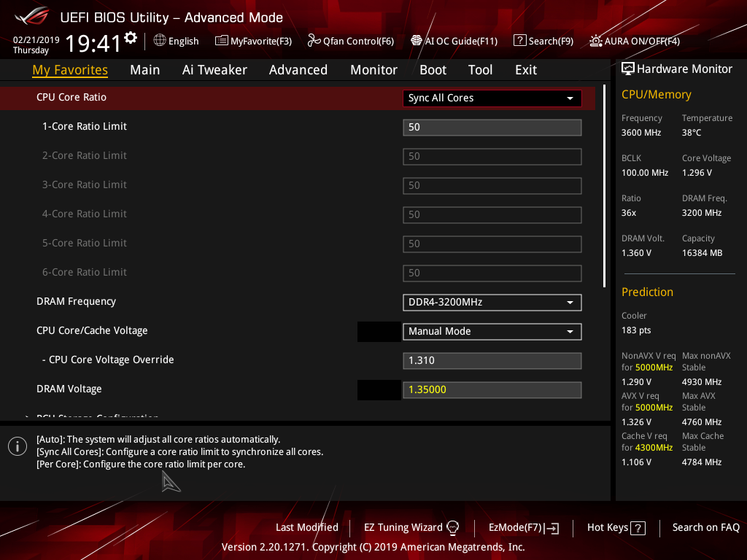Image resolution: width=747 pixels, height=560 pixels.
Task: Launch EZ Tuning Wizard bulb icon
Action: (x=452, y=527)
